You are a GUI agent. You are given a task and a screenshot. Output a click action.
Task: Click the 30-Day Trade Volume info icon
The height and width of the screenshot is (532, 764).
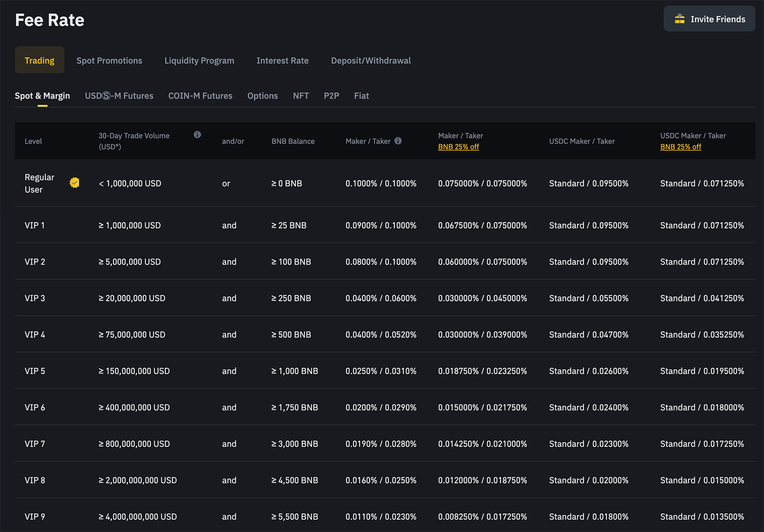[197, 135]
